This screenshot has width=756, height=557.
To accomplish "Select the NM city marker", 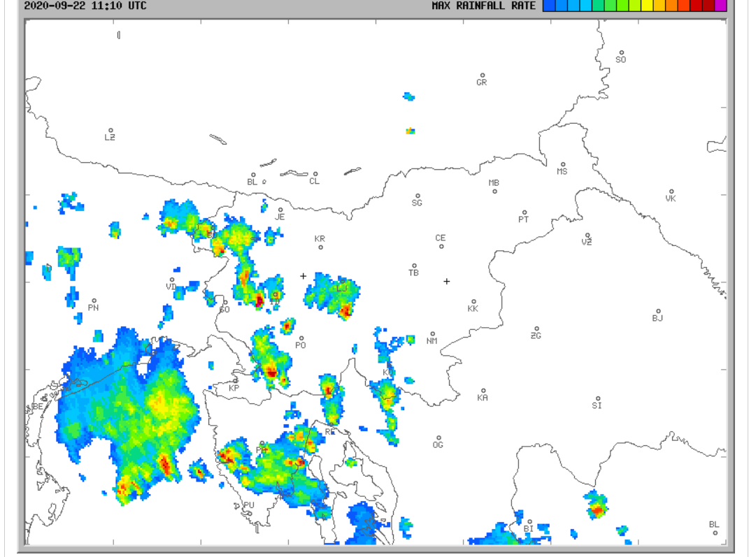I will point(432,334).
